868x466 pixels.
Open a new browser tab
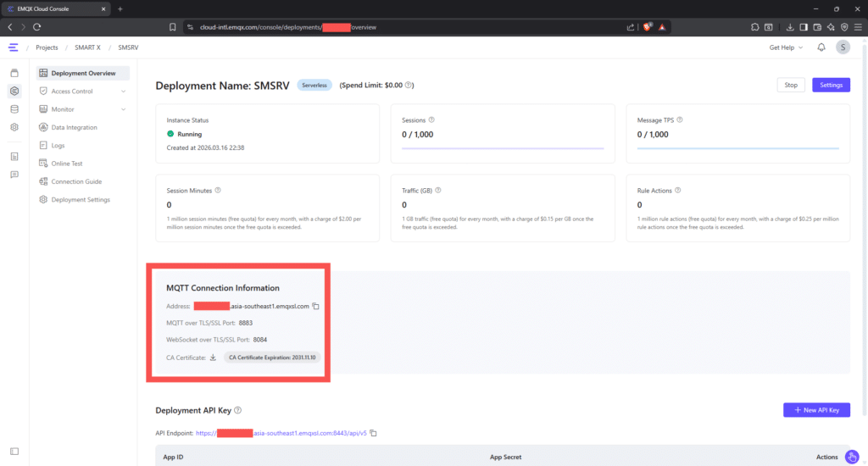pyautogui.click(x=120, y=8)
